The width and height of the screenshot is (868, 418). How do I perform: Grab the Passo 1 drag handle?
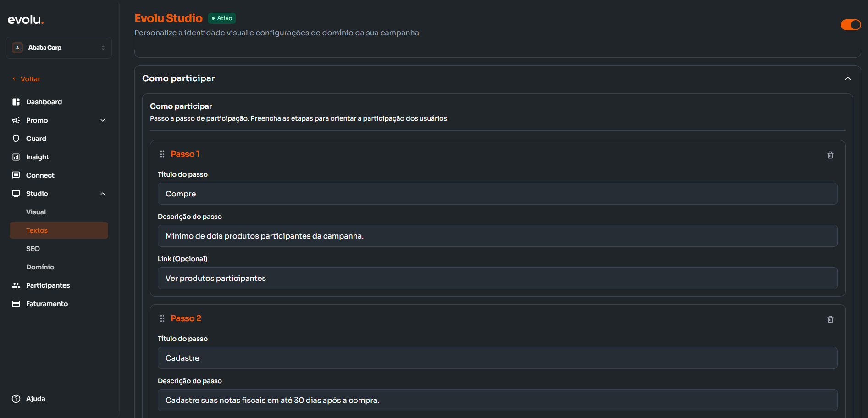click(162, 154)
